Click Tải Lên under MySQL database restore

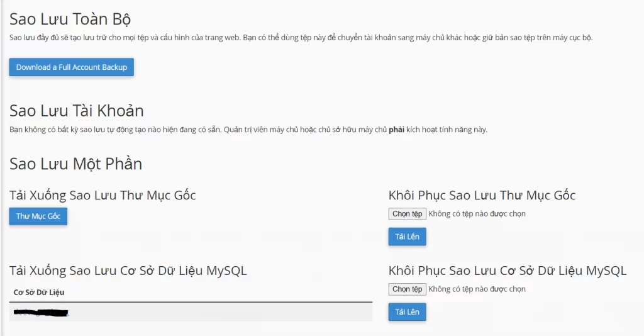[x=407, y=312]
